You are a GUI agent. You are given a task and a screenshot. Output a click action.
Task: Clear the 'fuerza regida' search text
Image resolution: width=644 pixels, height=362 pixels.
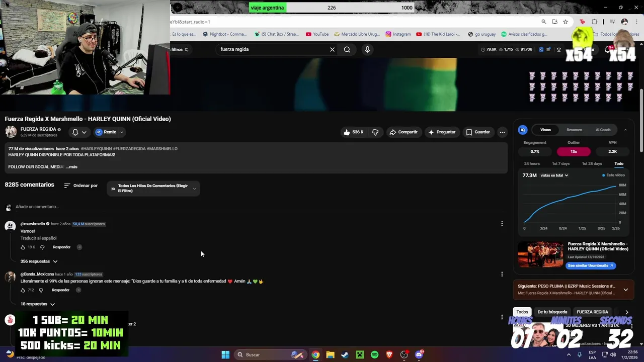(332, 49)
